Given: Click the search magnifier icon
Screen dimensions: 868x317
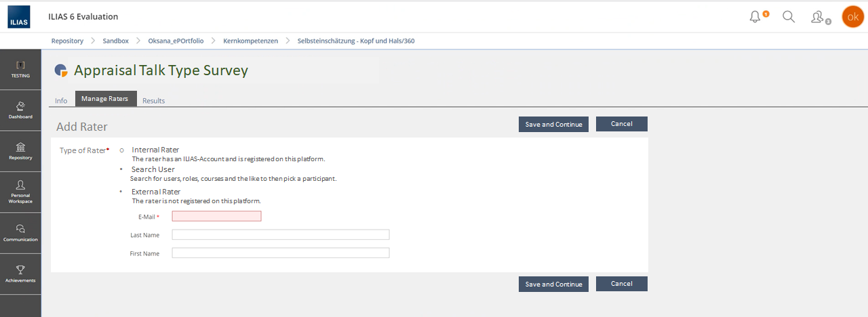Looking at the screenshot, I should [789, 17].
